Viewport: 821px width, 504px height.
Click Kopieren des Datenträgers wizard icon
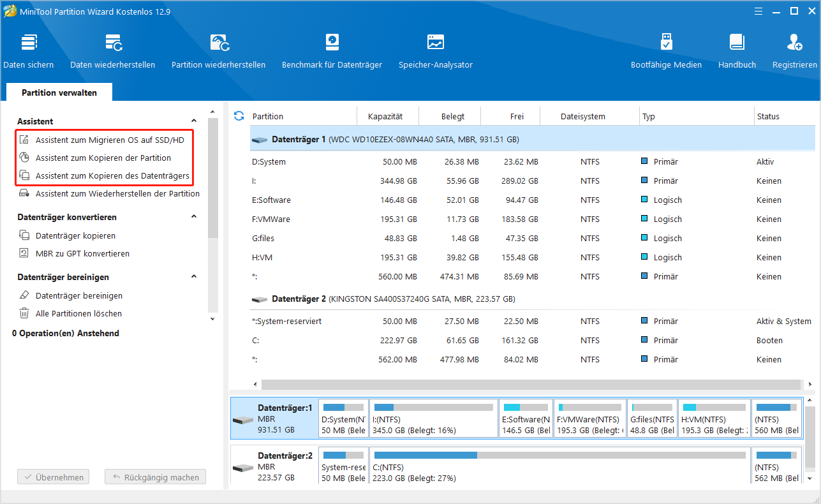tap(24, 175)
